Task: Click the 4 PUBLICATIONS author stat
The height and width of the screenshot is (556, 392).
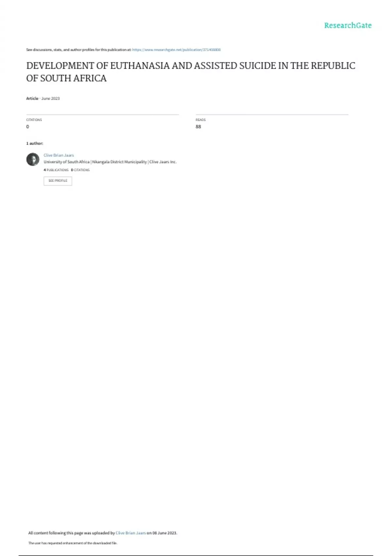Action: (56, 170)
